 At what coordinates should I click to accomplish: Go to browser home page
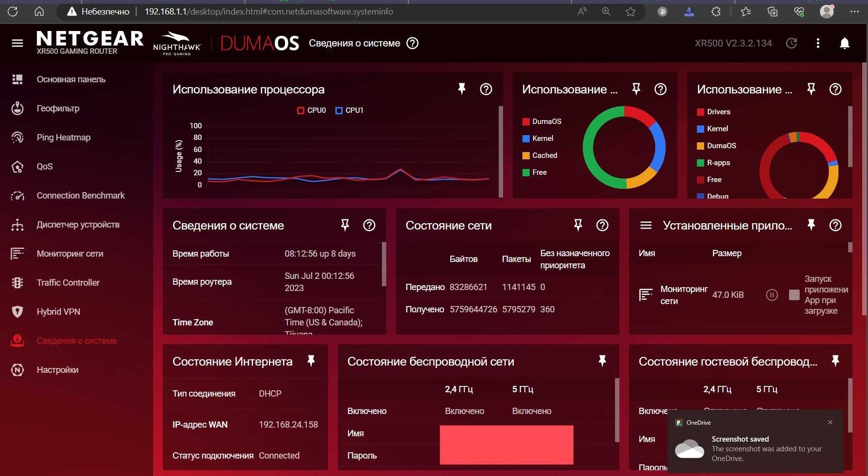tap(39, 12)
